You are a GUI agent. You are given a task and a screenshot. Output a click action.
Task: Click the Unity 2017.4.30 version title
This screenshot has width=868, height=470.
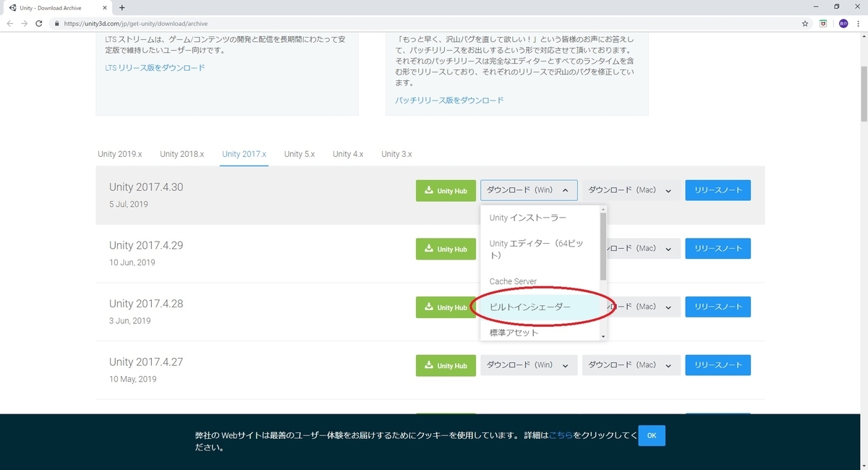pos(146,187)
